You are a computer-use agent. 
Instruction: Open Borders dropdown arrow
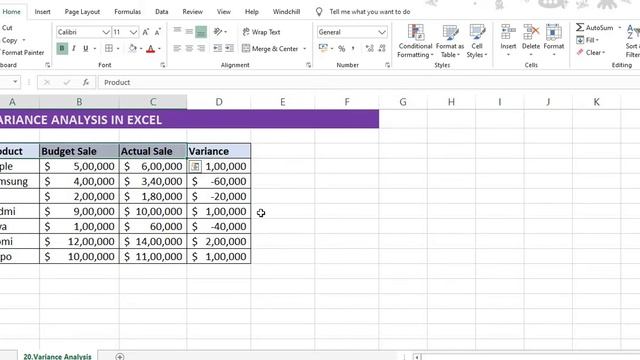point(118,49)
